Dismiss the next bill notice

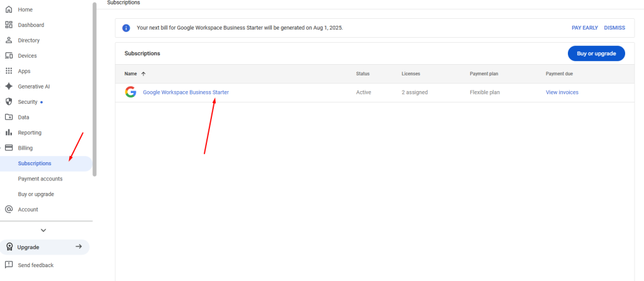[x=614, y=28]
